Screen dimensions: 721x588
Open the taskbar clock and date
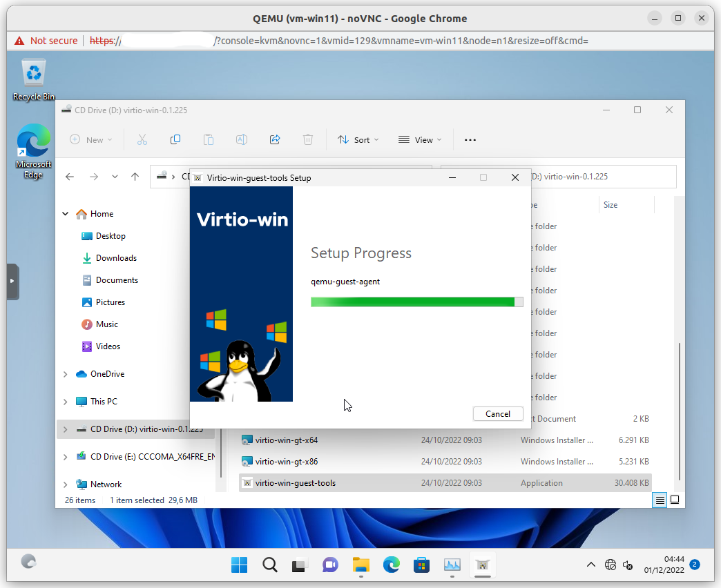click(664, 565)
